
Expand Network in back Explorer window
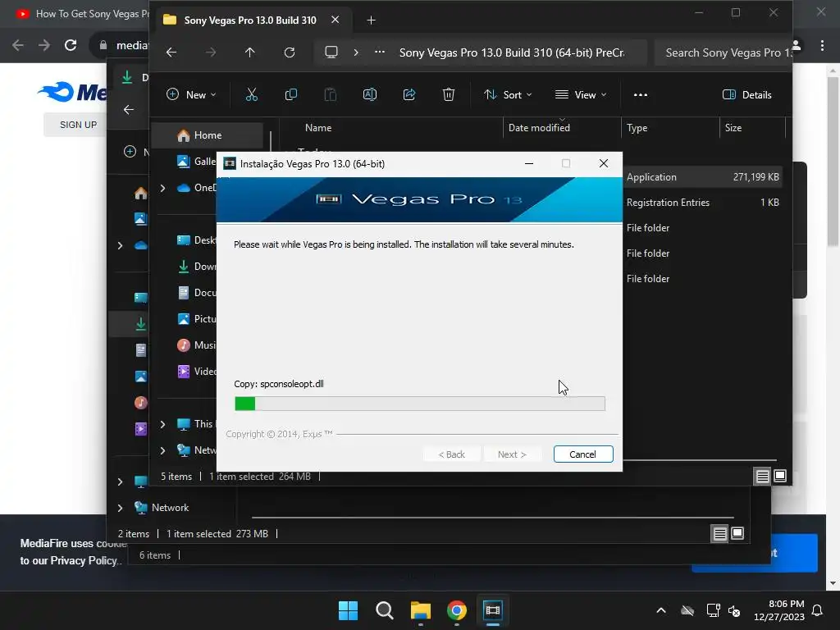click(x=120, y=507)
